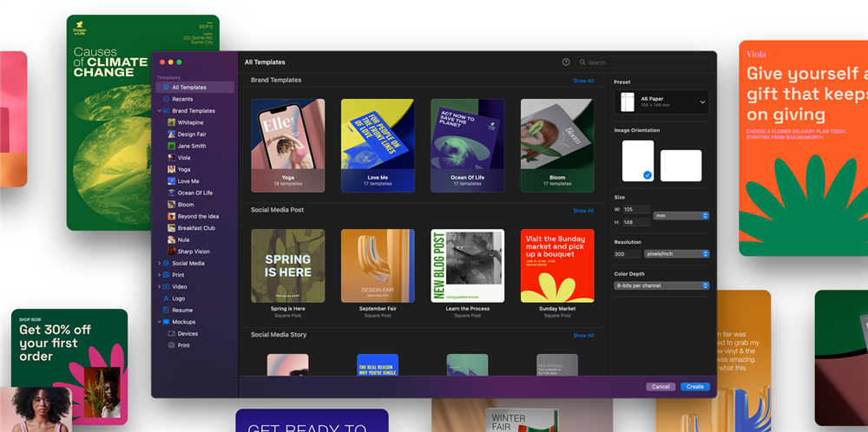Screen dimensions: 868x432
Task: Select the Whitepine brand icon
Action: tap(172, 122)
